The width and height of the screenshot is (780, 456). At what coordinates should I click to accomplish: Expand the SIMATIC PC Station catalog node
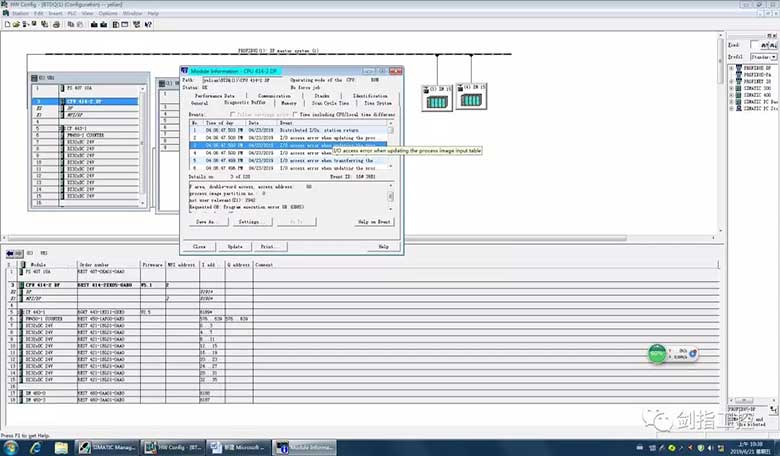(732, 108)
